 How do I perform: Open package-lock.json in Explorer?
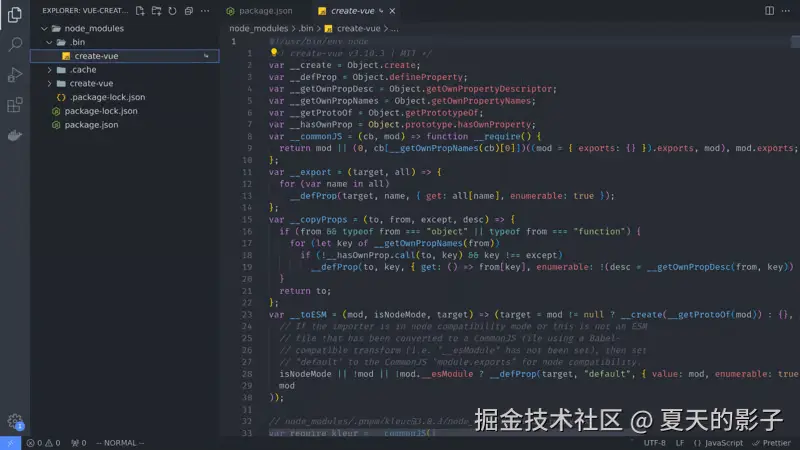[x=101, y=111]
